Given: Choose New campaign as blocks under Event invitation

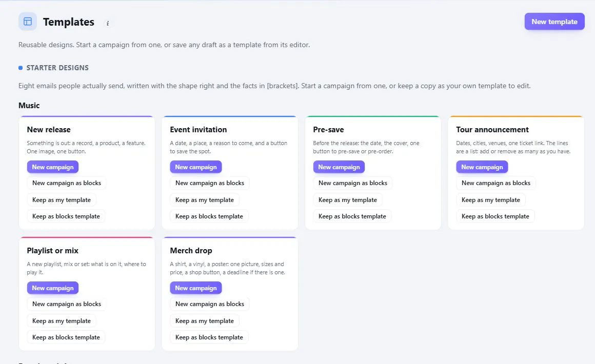Looking at the screenshot, I should point(210,183).
